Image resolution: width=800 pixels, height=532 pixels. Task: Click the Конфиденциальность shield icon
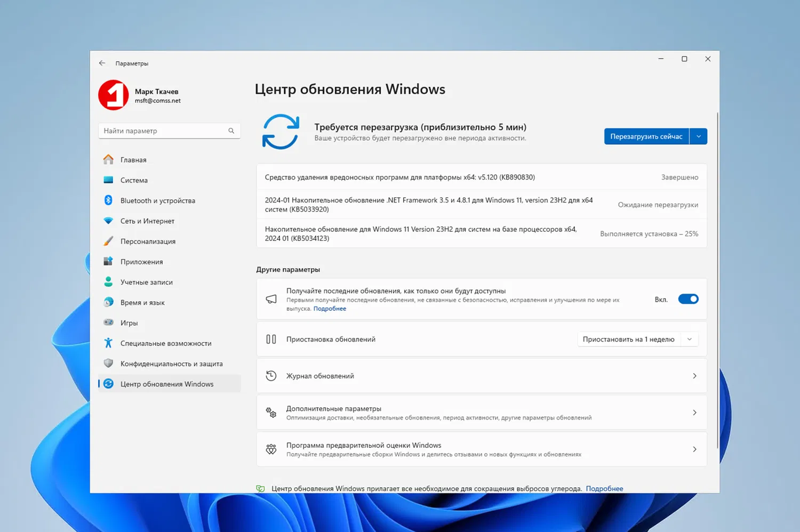click(108, 364)
